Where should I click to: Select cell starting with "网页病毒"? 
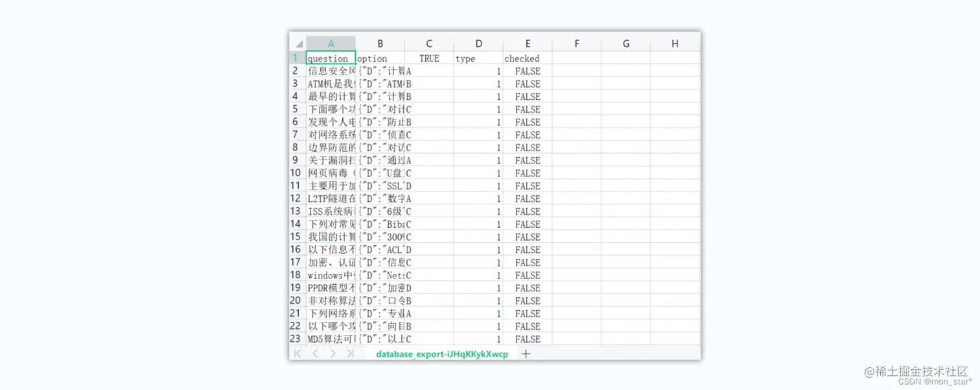pos(331,173)
